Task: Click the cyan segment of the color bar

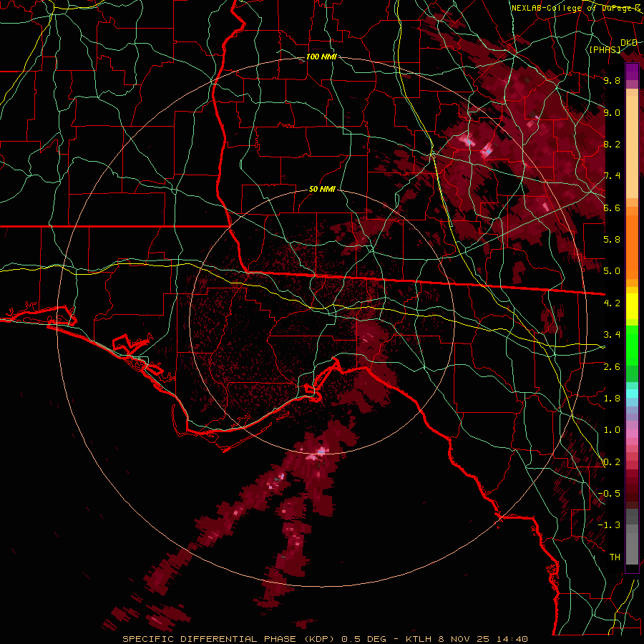Action: pyautogui.click(x=632, y=394)
